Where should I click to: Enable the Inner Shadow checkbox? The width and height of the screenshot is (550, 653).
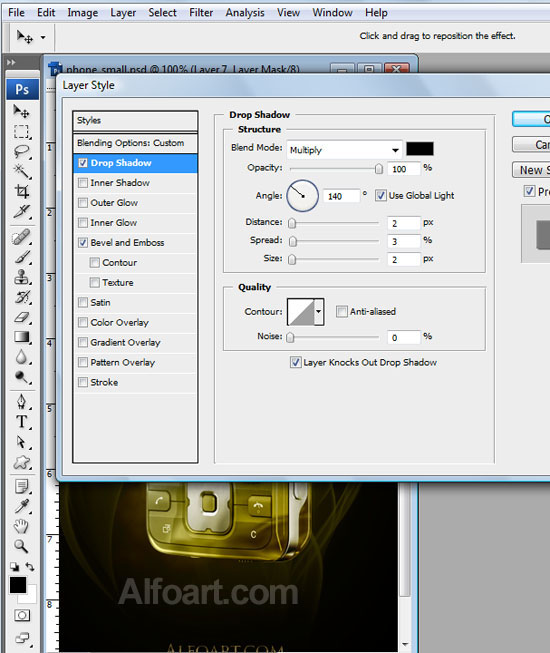[x=83, y=183]
